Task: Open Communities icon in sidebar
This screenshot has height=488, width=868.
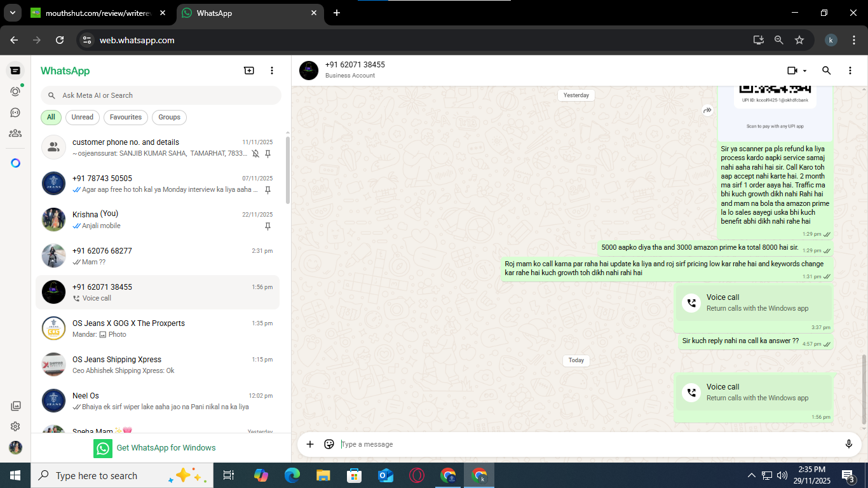Action: pos(15,133)
